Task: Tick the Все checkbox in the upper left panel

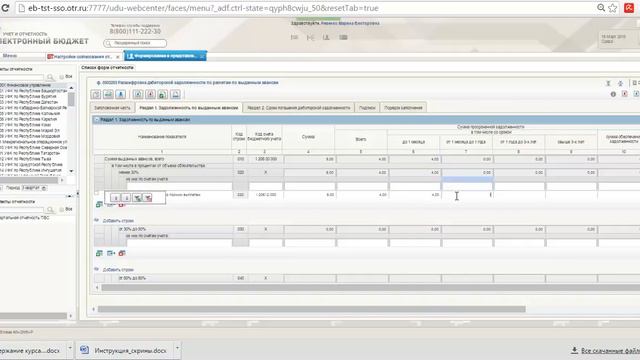Action: tap(62, 77)
